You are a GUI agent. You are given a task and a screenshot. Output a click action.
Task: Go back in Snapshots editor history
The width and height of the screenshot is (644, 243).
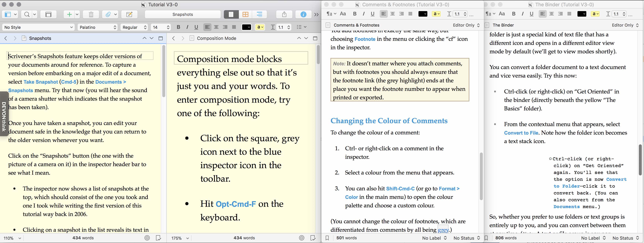pos(6,38)
